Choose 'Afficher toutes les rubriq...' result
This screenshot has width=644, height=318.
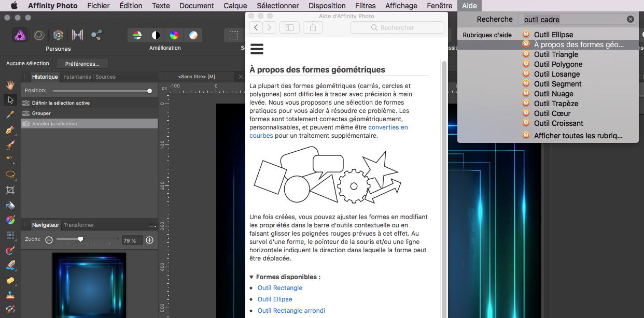point(578,136)
